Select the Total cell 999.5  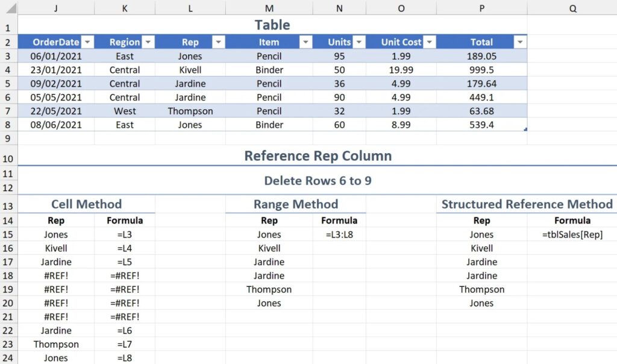481,70
